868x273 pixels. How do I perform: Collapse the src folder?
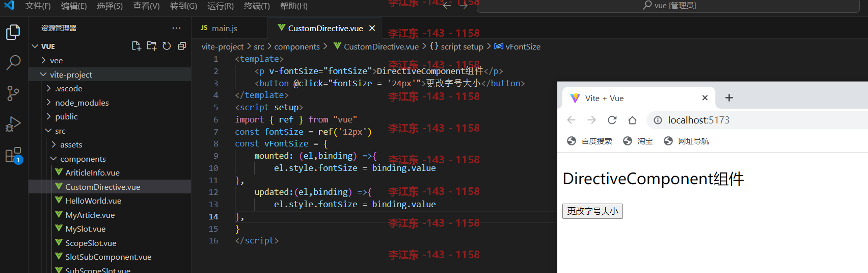(x=110, y=131)
